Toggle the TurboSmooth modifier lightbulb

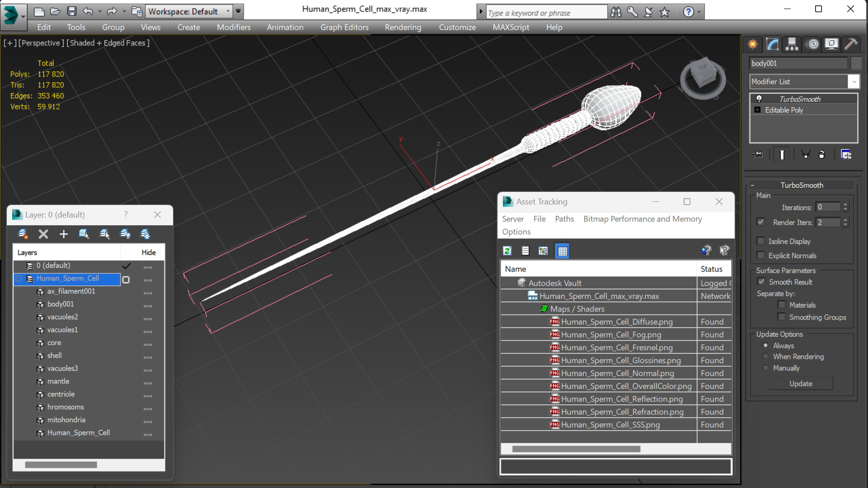pos(759,99)
